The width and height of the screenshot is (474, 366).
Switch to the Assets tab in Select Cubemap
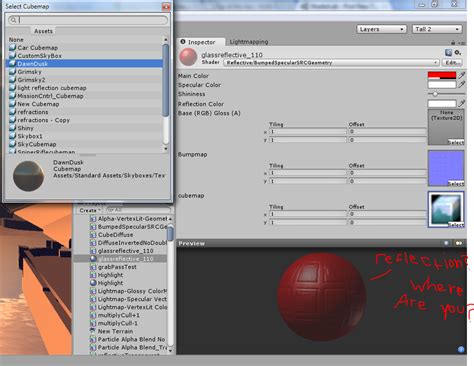click(43, 31)
